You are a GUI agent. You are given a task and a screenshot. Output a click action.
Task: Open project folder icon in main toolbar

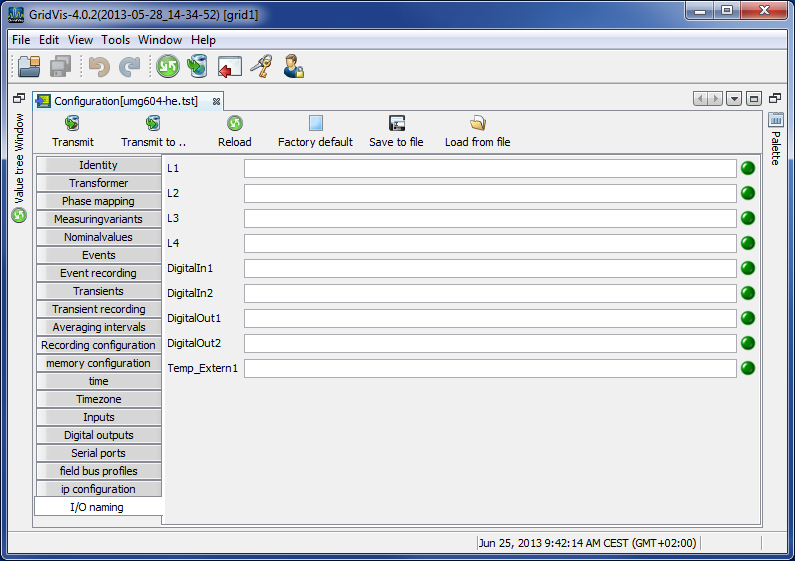point(29,66)
